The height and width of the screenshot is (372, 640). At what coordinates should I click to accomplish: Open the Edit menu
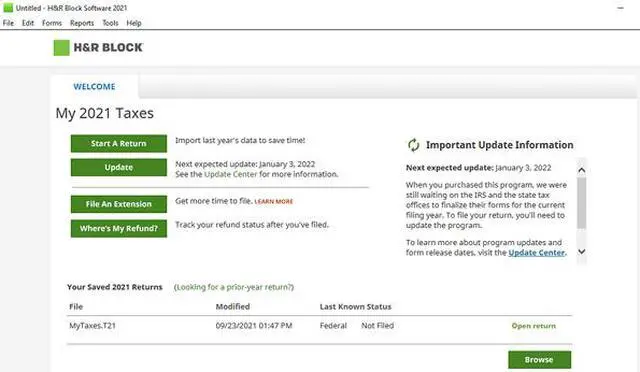tap(28, 23)
